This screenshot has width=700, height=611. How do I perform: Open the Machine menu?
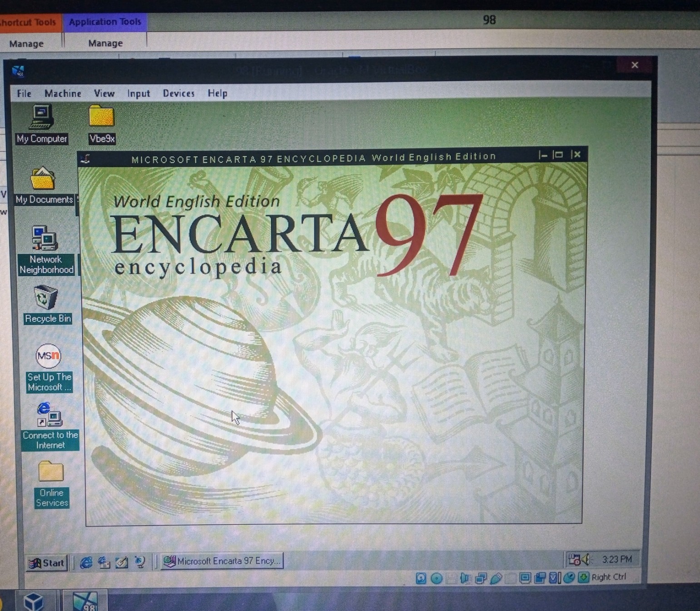click(x=63, y=94)
